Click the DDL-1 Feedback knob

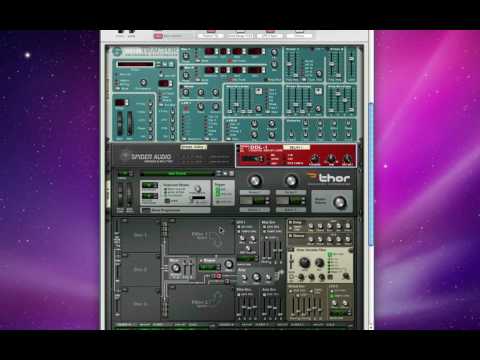314,159
